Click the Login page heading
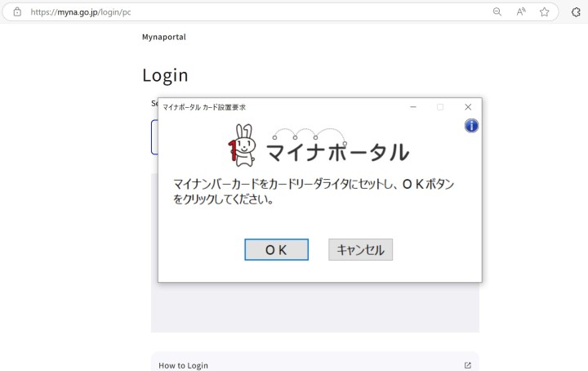The width and height of the screenshot is (588, 371). (165, 75)
